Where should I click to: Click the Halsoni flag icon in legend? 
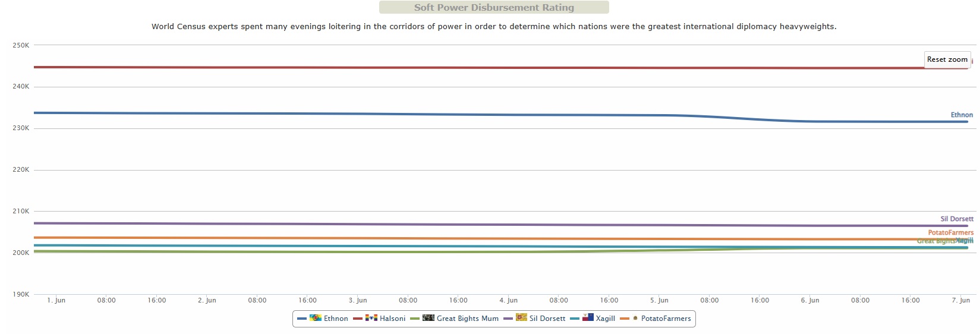coord(371,318)
